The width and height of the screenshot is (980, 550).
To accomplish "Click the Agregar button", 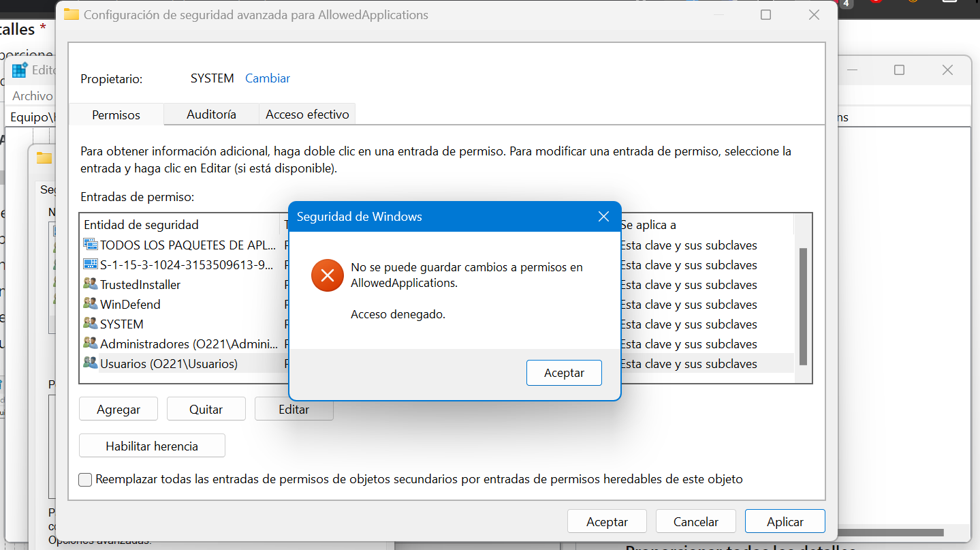I will click(x=118, y=409).
